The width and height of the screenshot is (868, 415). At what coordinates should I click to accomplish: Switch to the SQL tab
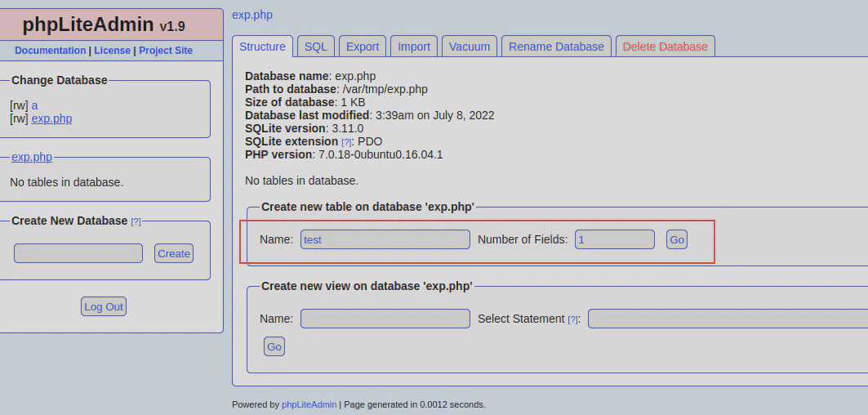[315, 47]
